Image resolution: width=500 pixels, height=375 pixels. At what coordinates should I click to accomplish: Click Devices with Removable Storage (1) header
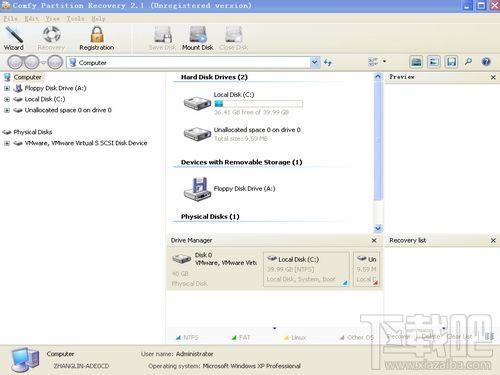point(241,162)
